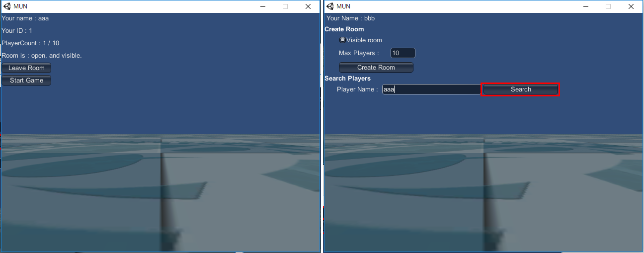This screenshot has width=644, height=253.
Task: Click the Unity icon in left MUN title bar
Action: [x=7, y=6]
